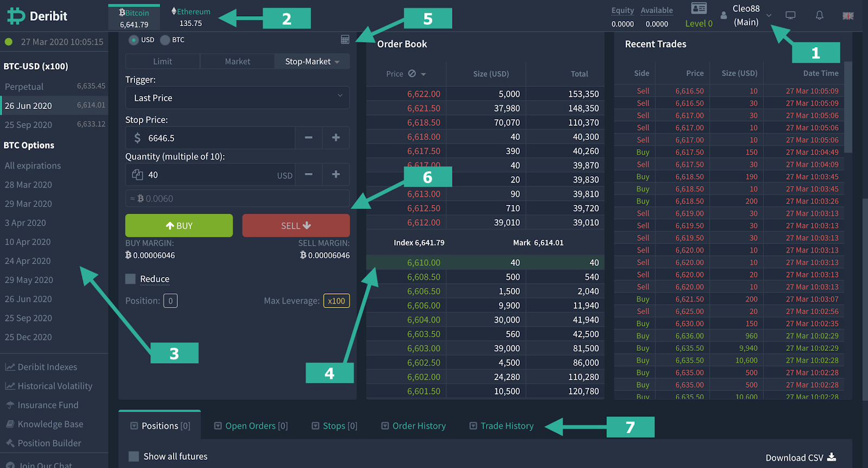Open 24 Apr 2020 options expiry

coord(28,261)
